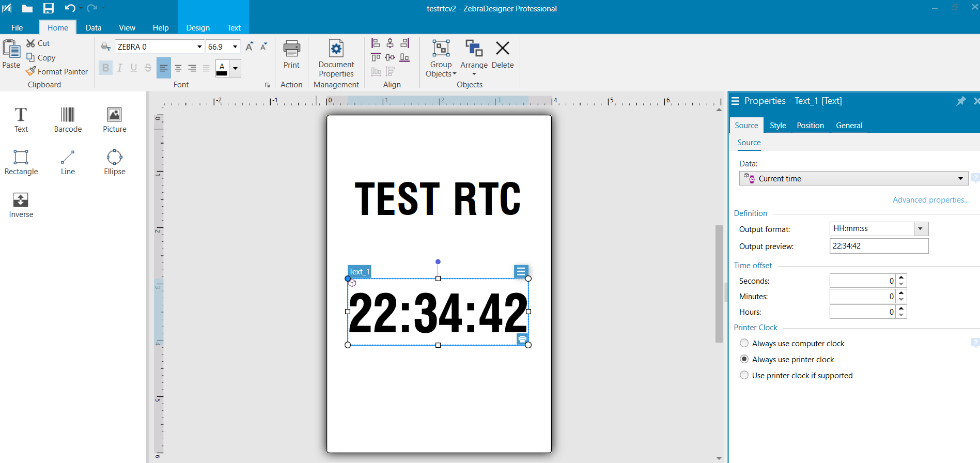
Task: Activate the Format Painter
Action: pyautogui.click(x=57, y=72)
